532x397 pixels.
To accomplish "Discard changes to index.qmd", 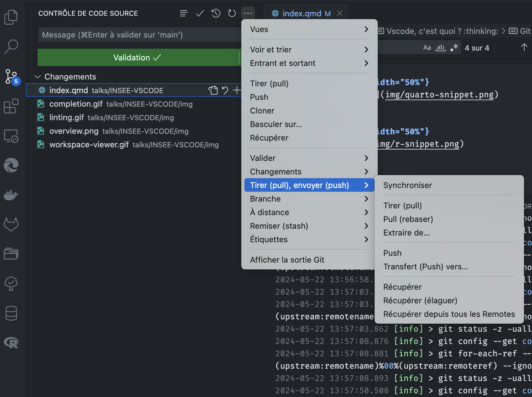I will (x=225, y=90).
